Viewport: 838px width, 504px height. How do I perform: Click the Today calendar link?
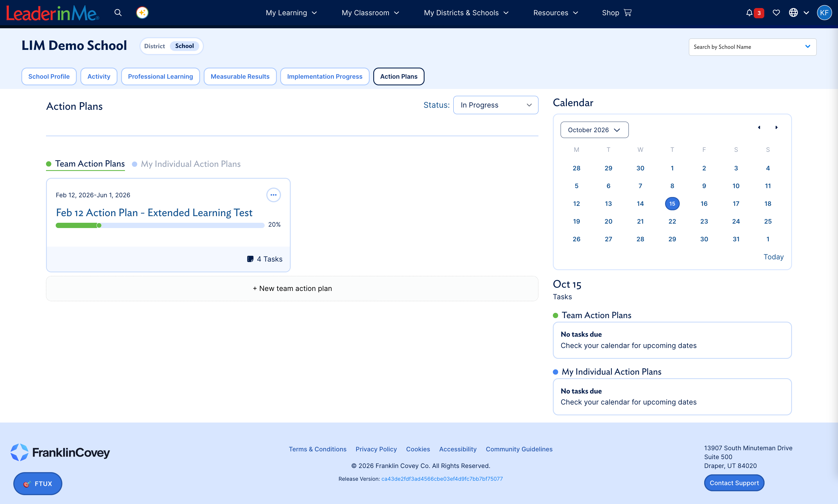point(773,257)
